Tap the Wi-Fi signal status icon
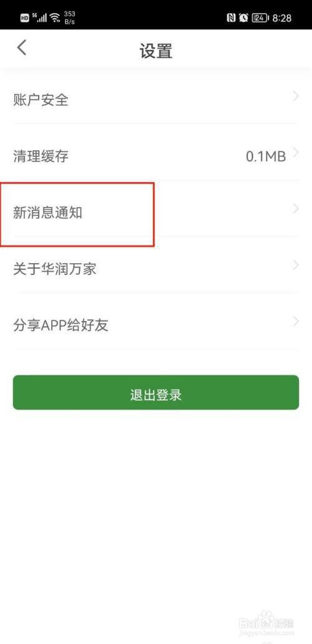Image resolution: width=312 pixels, height=644 pixels. tap(55, 17)
